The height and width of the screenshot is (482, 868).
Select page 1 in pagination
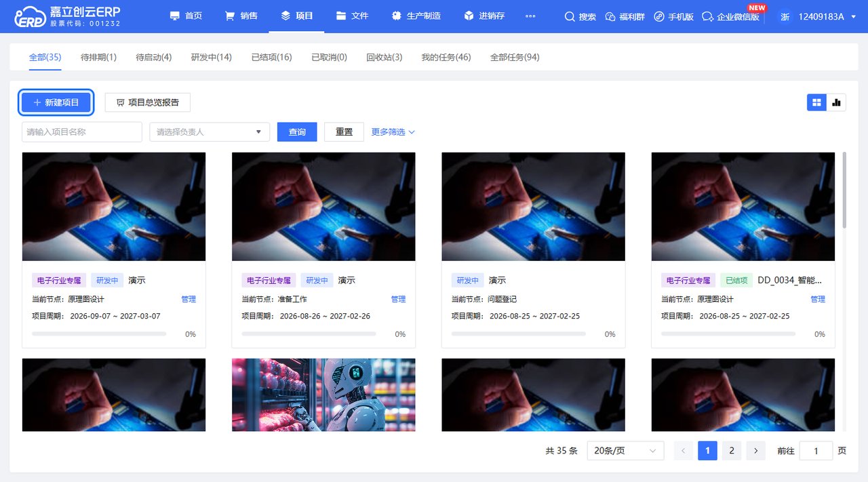tap(707, 451)
